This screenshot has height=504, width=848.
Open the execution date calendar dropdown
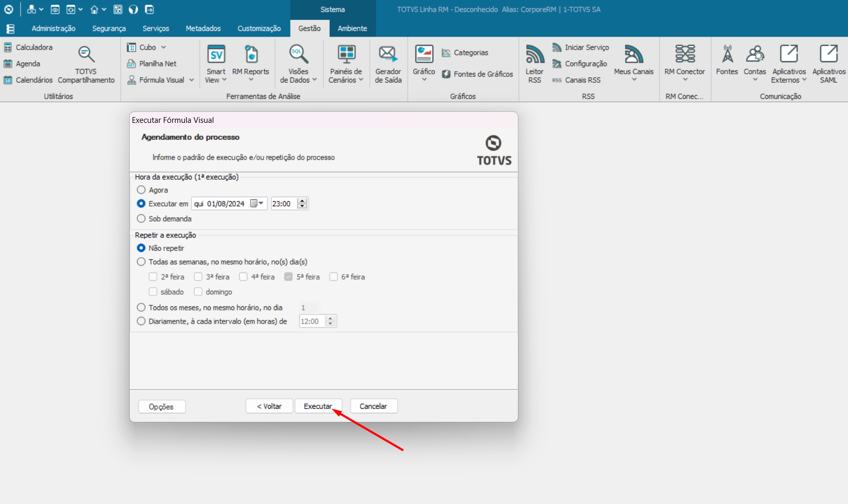pyautogui.click(x=257, y=203)
